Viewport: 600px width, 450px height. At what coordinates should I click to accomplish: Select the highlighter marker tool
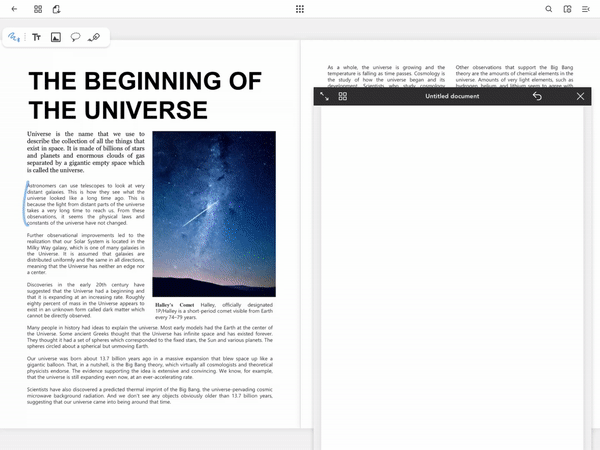94,37
